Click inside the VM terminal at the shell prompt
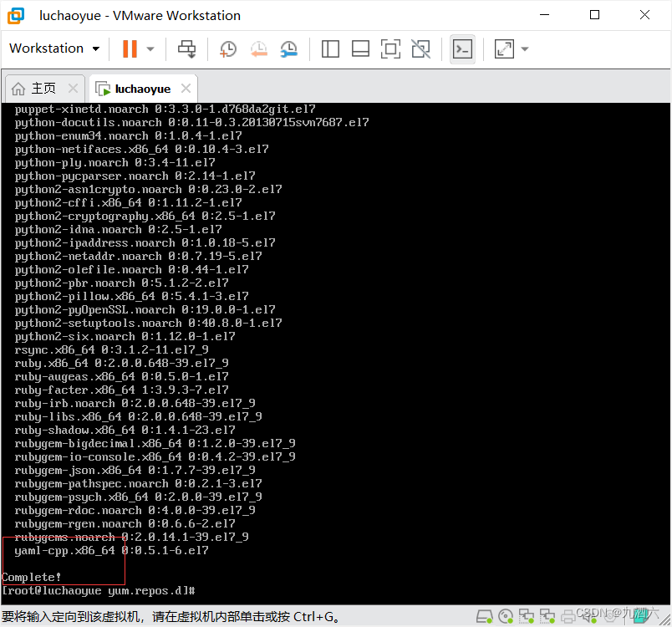Image resolution: width=672 pixels, height=627 pixels. 98,591
